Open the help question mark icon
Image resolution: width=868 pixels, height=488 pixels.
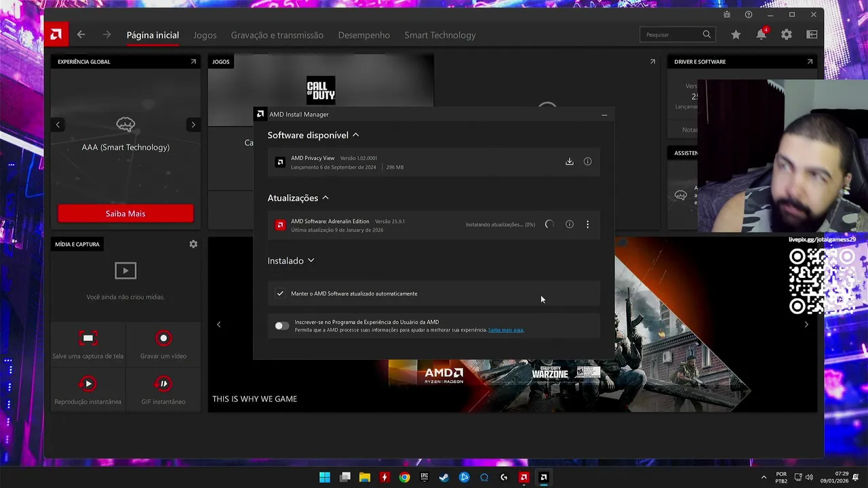749,15
